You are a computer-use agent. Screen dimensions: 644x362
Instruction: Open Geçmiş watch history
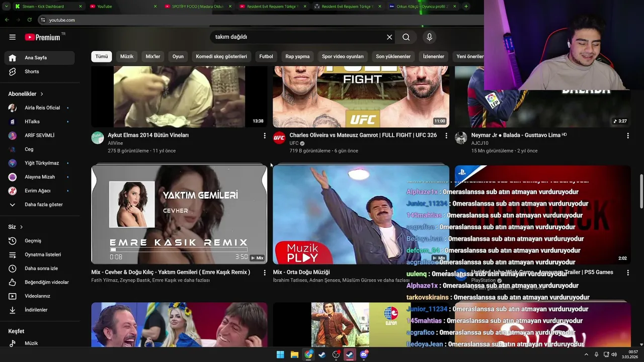click(39, 241)
